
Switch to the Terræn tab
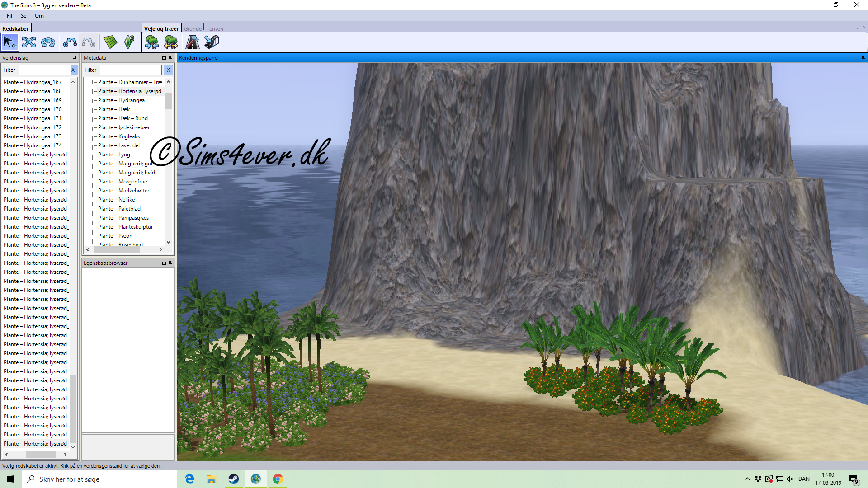[x=215, y=28]
